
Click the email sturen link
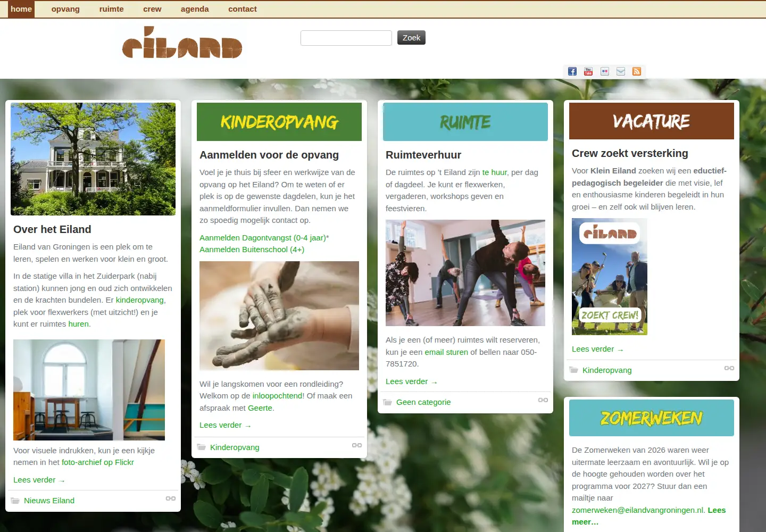pos(446,352)
